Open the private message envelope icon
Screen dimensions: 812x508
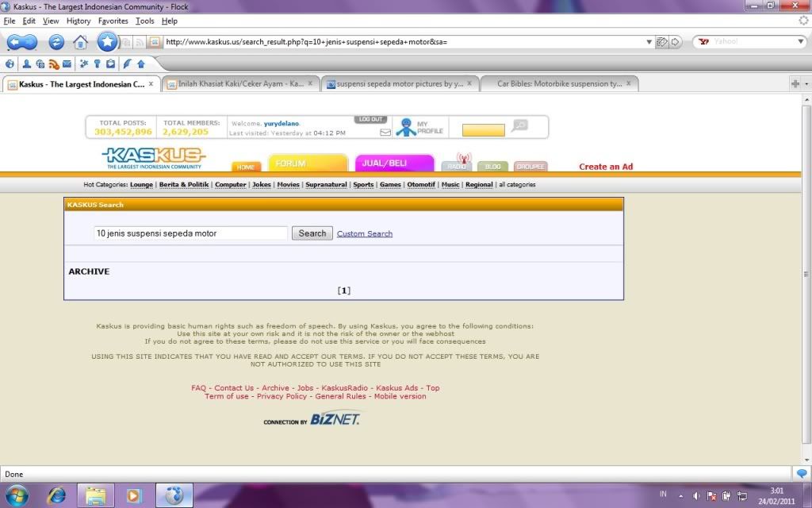click(x=385, y=133)
